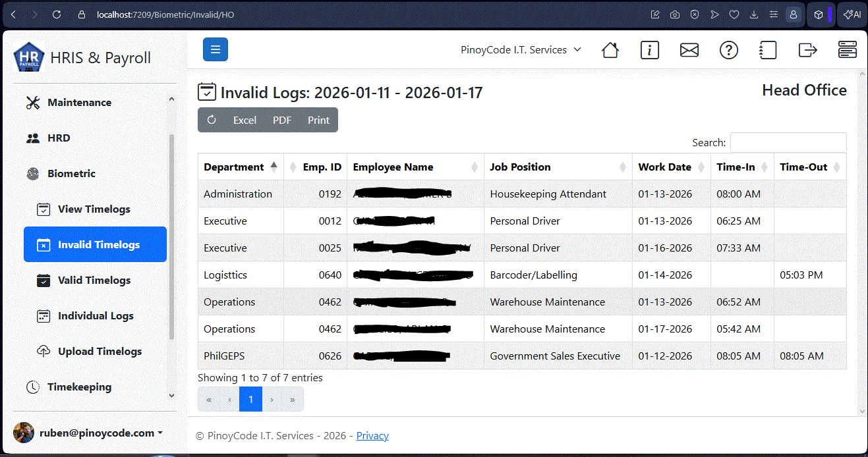
Task: Click the logout arrow icon
Action: [x=807, y=50]
